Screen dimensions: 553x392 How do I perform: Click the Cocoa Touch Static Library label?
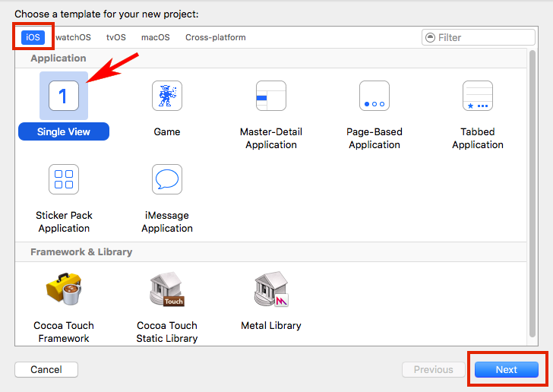click(x=167, y=332)
